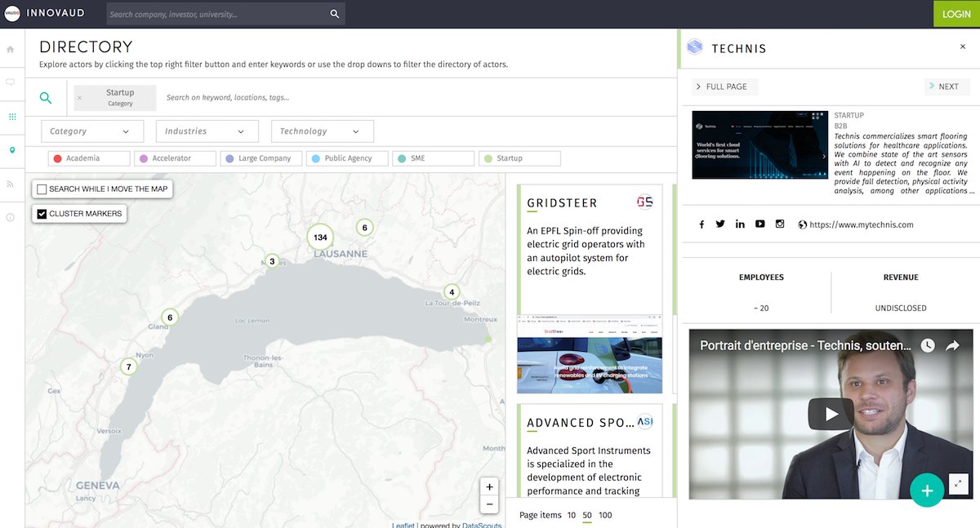Uncheck the Cluster Markers checkbox
Screen dimensions: 980x528
point(42,214)
